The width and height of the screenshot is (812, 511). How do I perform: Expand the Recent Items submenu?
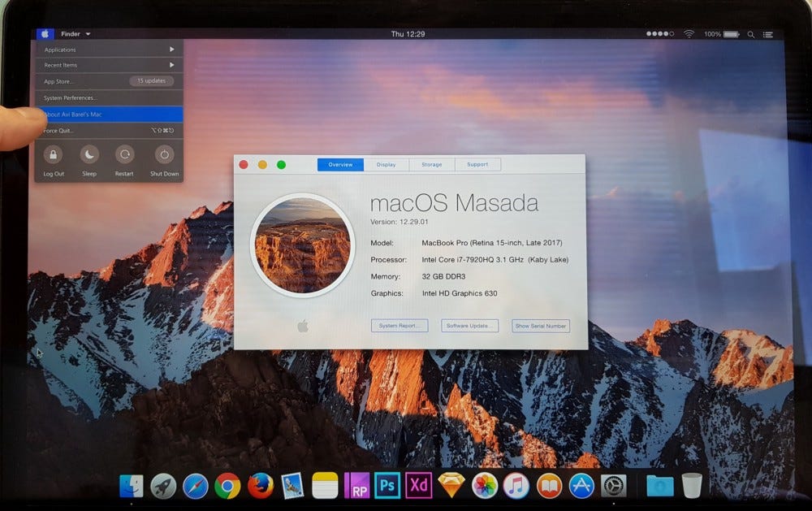[x=110, y=65]
